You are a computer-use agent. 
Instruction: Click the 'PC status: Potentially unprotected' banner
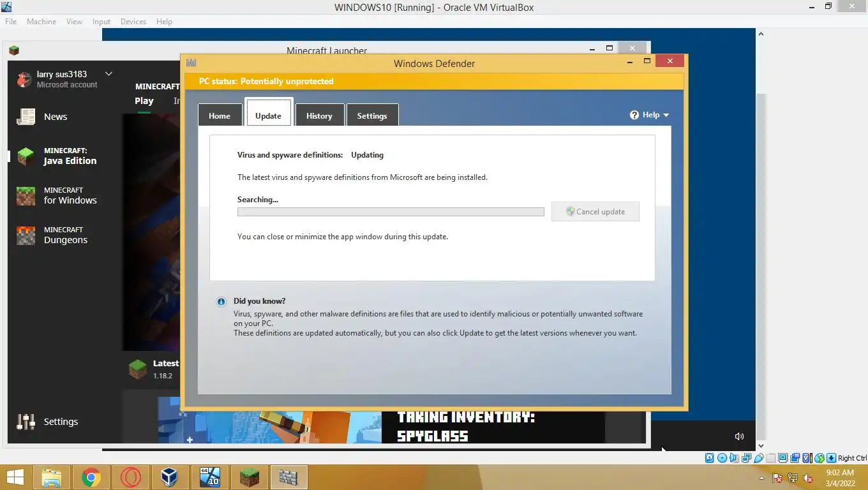434,81
